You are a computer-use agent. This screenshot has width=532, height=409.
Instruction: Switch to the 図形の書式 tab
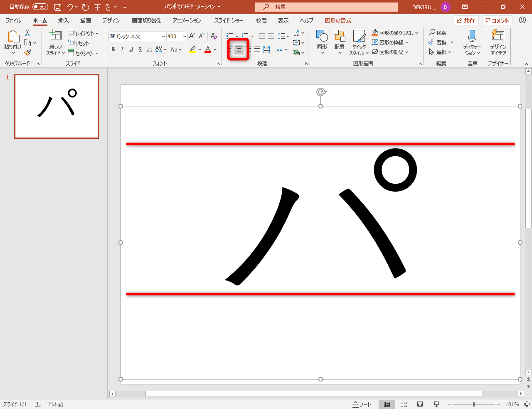click(x=338, y=20)
